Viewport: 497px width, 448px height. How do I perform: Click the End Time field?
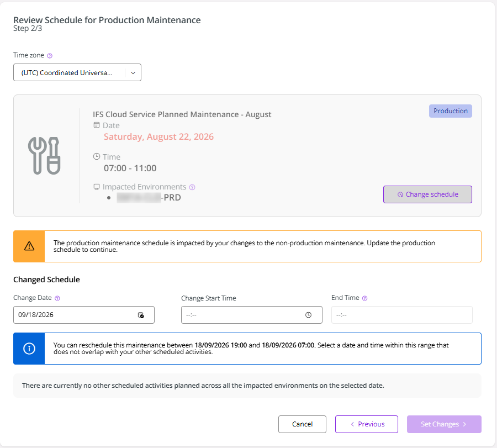point(402,315)
